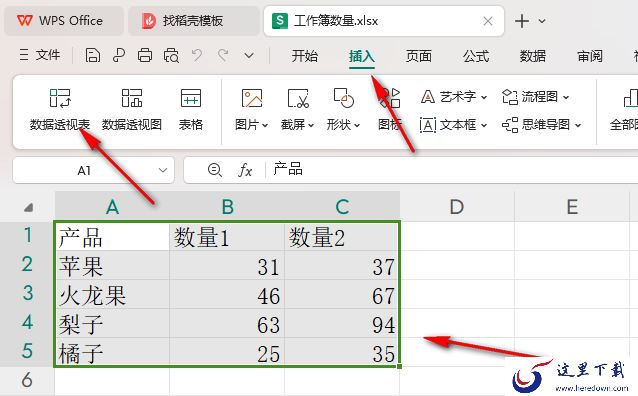638x396 pixels.
Task: Switch to the 开始 ribbon tab
Action: pos(304,56)
